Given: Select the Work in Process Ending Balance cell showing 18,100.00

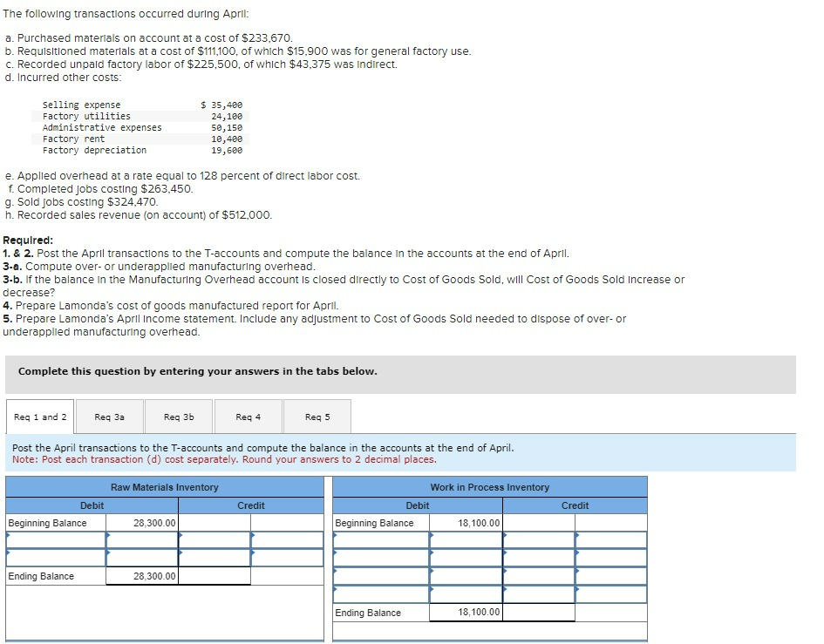Looking at the screenshot, I should [x=466, y=613].
